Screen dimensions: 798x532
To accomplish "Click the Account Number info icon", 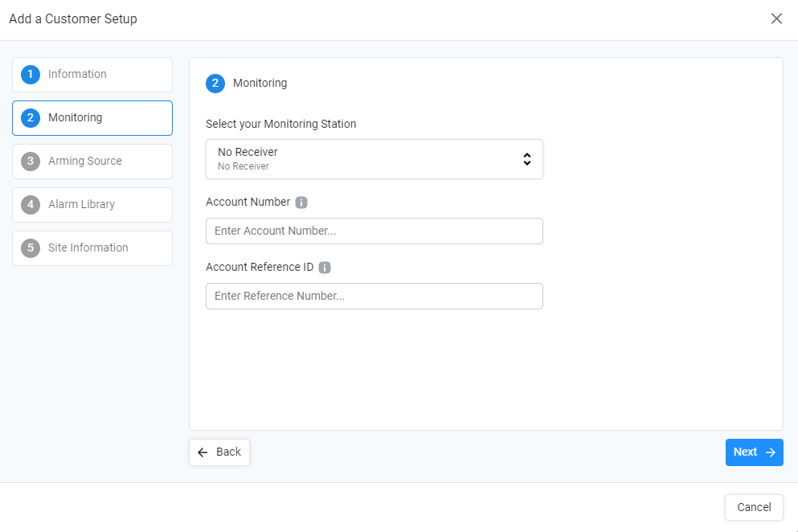I will pos(301,203).
